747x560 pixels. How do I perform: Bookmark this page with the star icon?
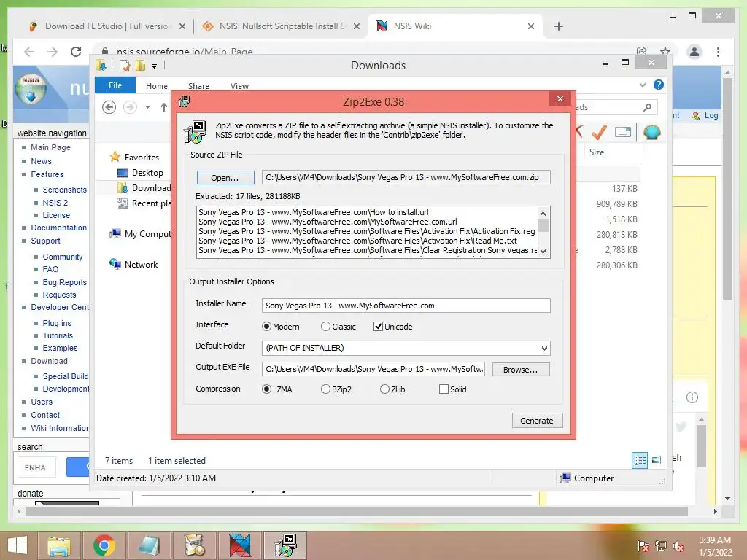pos(665,51)
